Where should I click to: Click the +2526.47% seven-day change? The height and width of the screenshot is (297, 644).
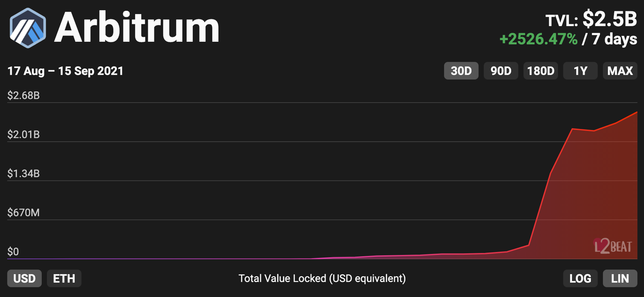[x=539, y=39]
